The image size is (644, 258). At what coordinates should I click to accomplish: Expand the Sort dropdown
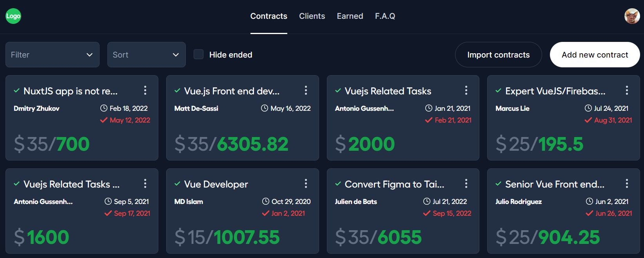pos(147,55)
